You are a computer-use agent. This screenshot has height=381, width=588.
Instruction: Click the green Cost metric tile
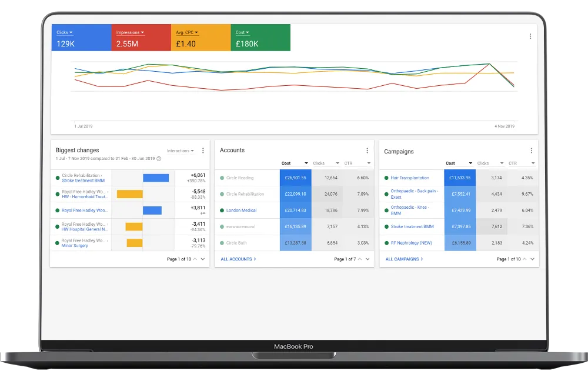point(260,38)
